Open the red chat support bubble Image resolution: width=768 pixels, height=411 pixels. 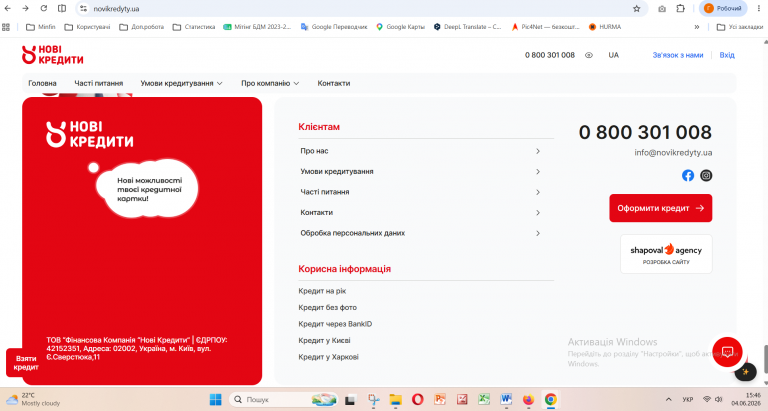pos(727,352)
